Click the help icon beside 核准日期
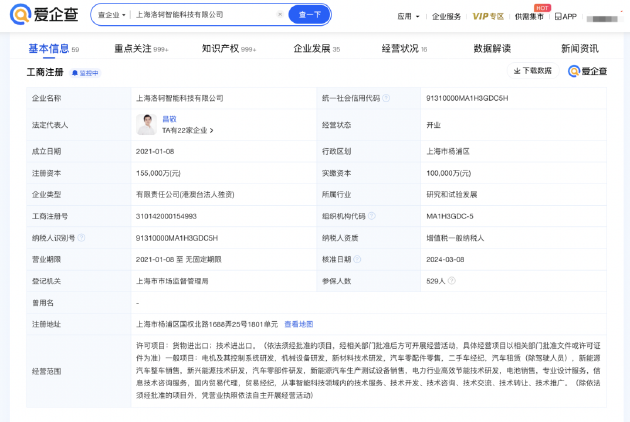Viewport: 630px width, 422px height. click(x=357, y=259)
